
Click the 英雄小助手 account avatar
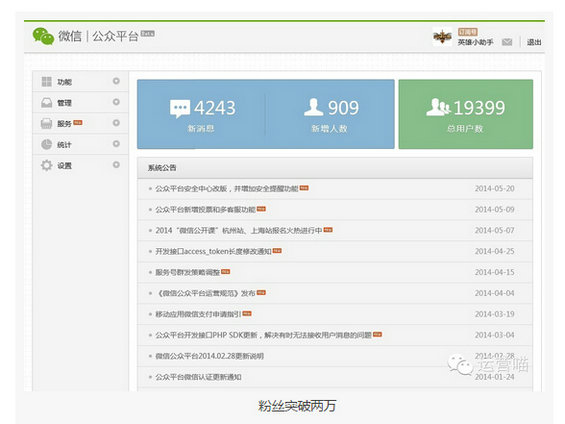click(x=442, y=36)
